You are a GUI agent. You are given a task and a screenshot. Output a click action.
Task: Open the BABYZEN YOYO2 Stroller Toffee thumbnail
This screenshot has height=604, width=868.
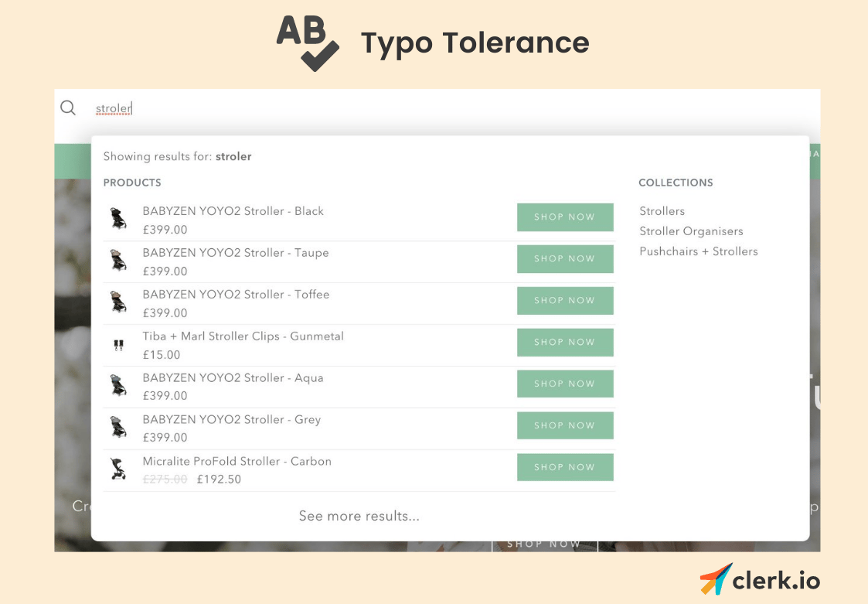point(118,302)
